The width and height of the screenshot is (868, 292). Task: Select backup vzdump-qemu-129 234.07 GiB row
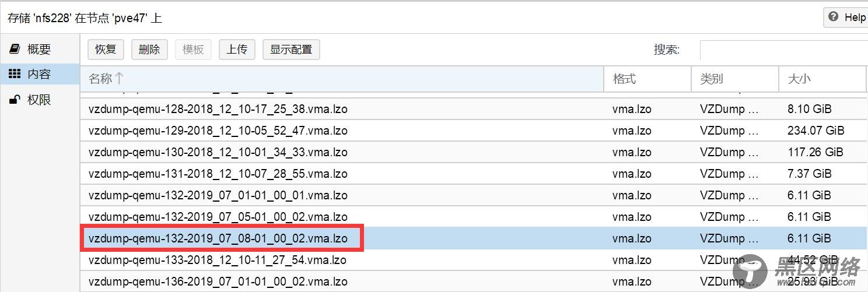[x=218, y=131]
